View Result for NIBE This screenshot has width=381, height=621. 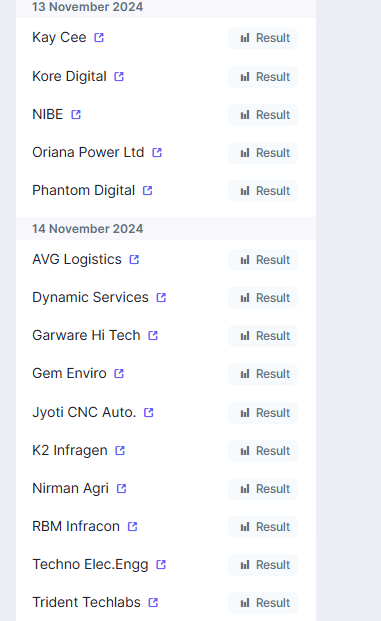point(263,115)
